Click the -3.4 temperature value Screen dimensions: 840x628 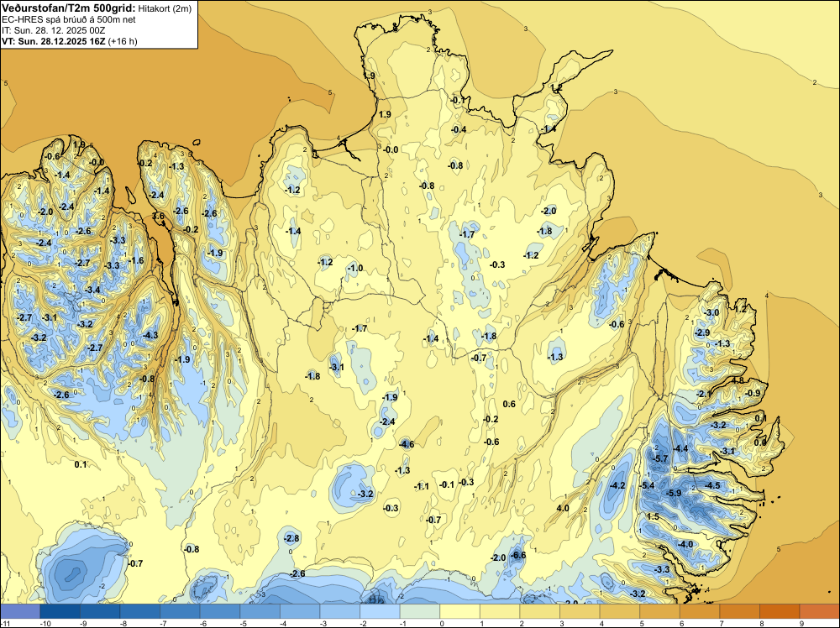(92, 290)
